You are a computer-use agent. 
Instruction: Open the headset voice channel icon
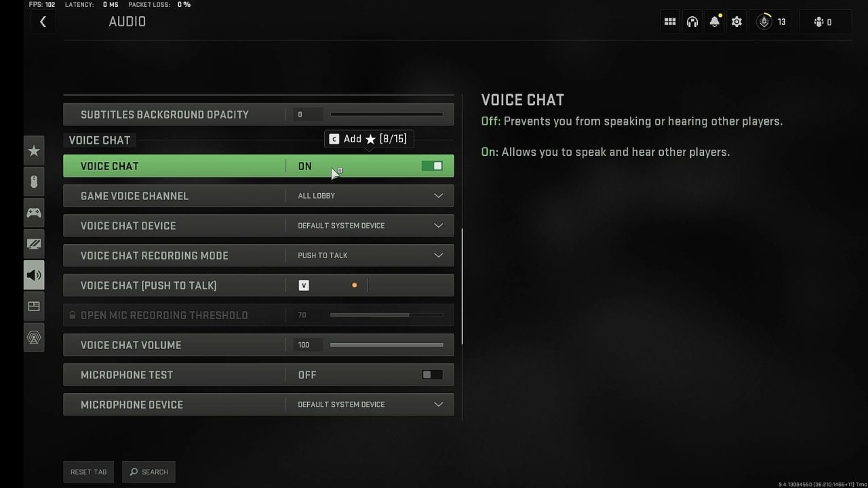692,21
